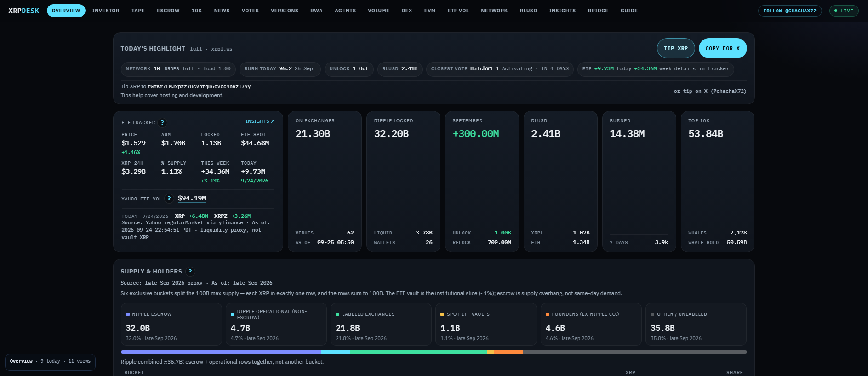Switch to the Investor tab
This screenshot has width=868, height=376.
coord(106,11)
